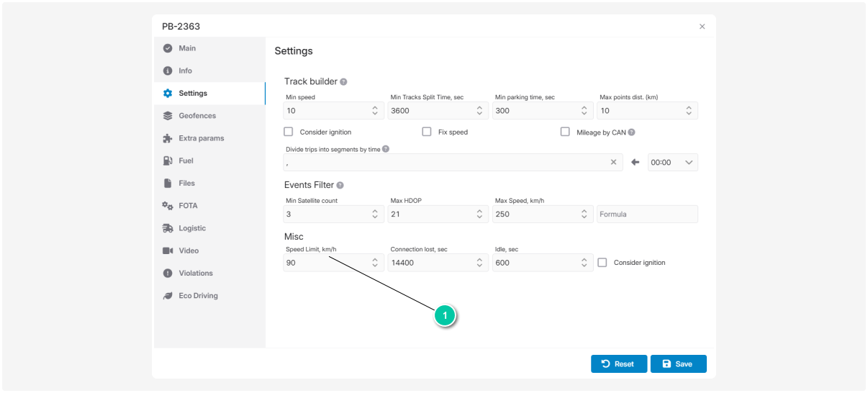Click the Extra params puzzle icon
The image size is (868, 393).
[x=168, y=138]
